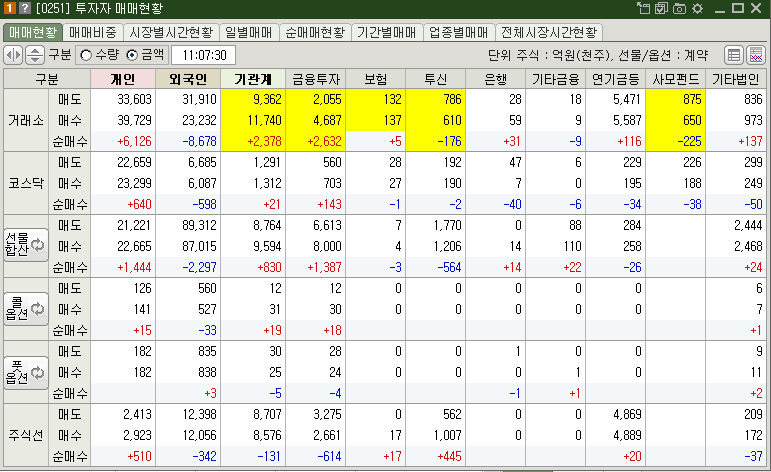Click the 거래소 row label

[x=26, y=120]
